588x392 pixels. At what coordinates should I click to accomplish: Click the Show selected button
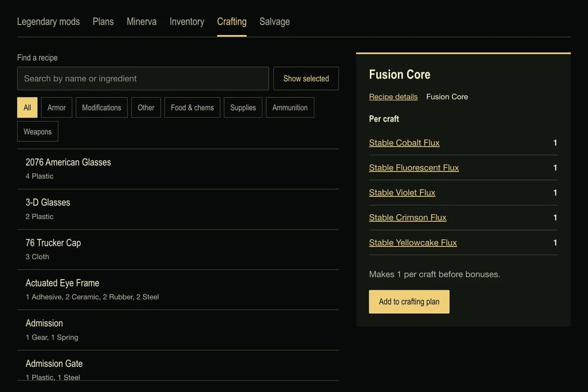tap(306, 78)
